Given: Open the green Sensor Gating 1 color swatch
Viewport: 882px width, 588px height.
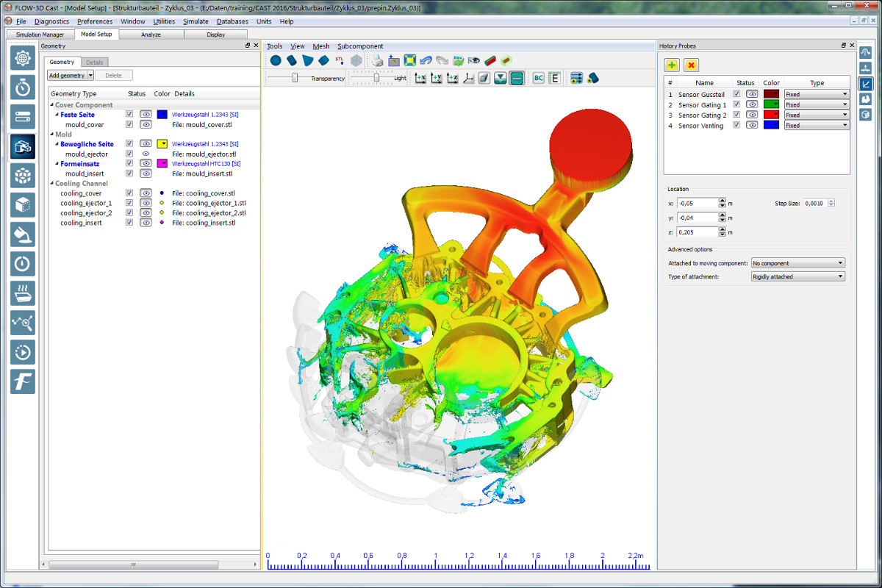Looking at the screenshot, I should (771, 104).
